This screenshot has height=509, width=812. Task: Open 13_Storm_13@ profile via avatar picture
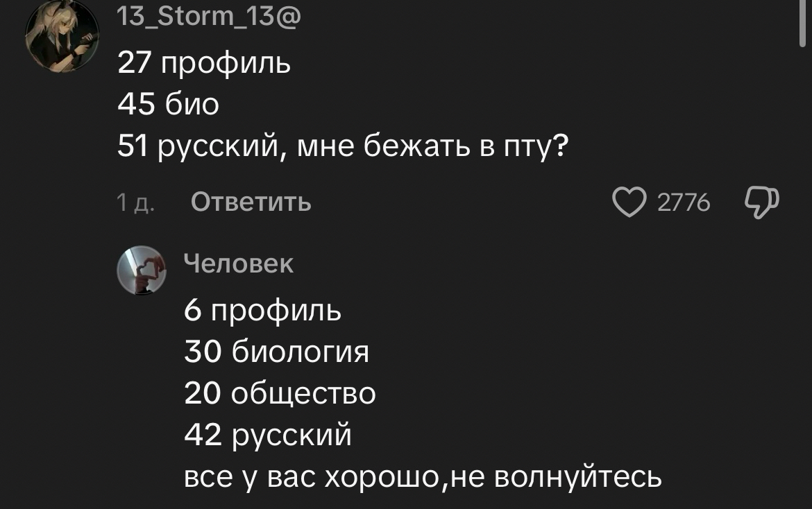(61, 36)
